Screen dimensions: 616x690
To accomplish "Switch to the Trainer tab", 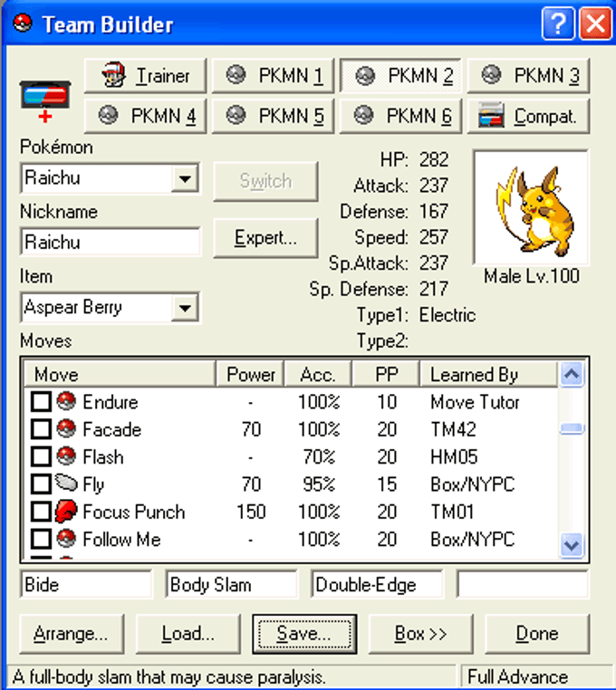I will tap(145, 76).
